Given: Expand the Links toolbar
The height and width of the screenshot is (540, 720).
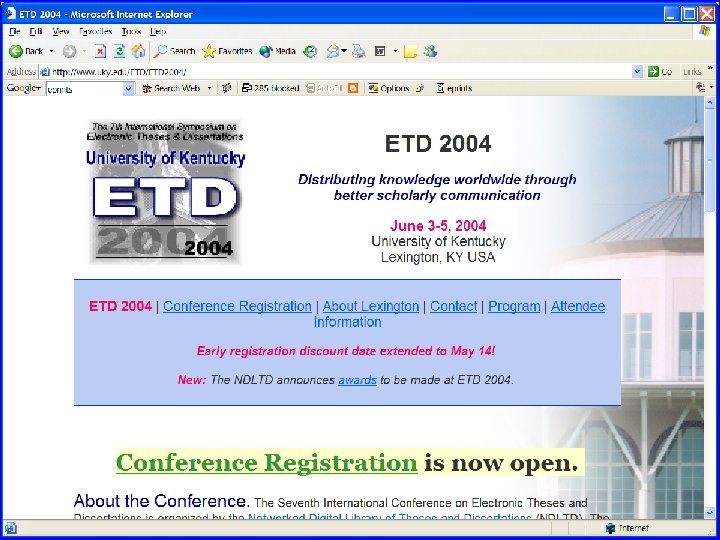Looking at the screenshot, I should coord(711,68).
